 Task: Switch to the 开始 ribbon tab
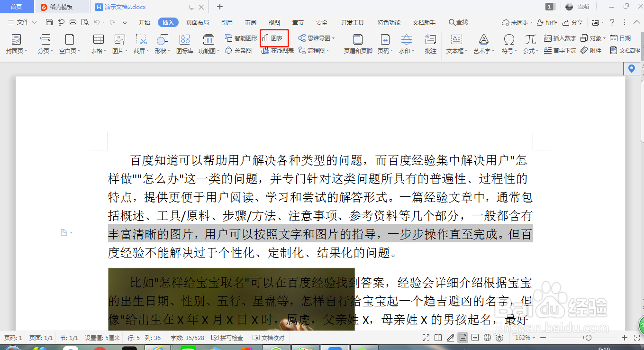point(144,22)
